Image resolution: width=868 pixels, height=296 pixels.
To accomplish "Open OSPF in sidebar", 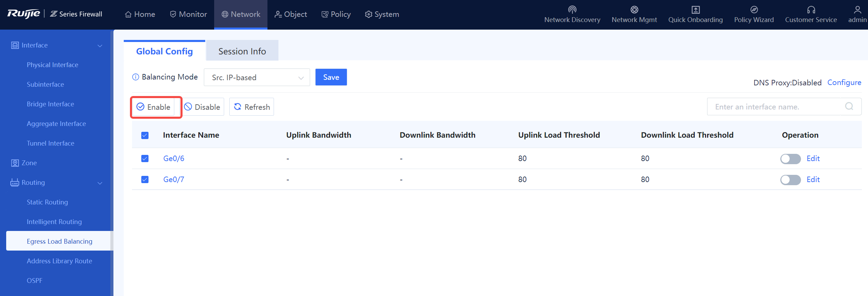I will 35,281.
